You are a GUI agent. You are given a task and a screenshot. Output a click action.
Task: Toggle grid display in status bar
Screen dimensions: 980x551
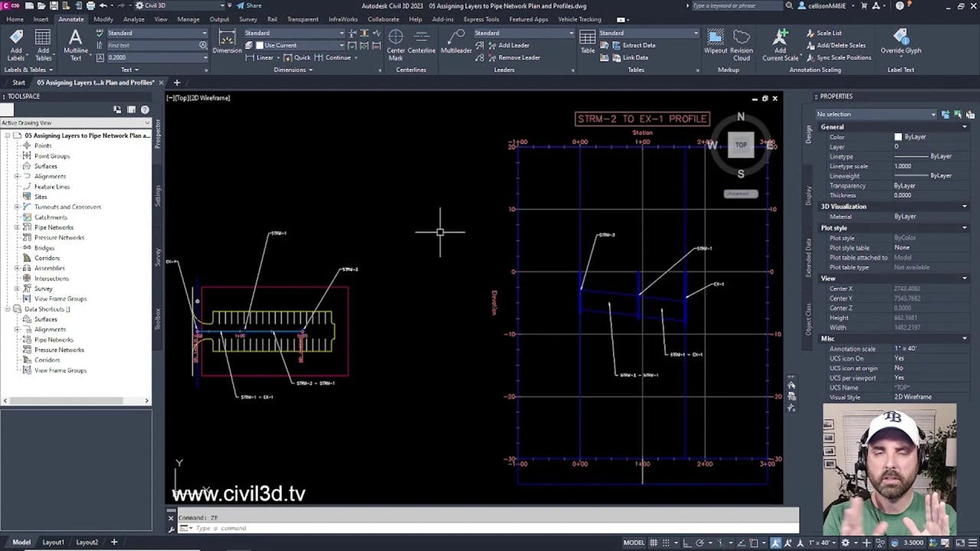tap(655, 542)
